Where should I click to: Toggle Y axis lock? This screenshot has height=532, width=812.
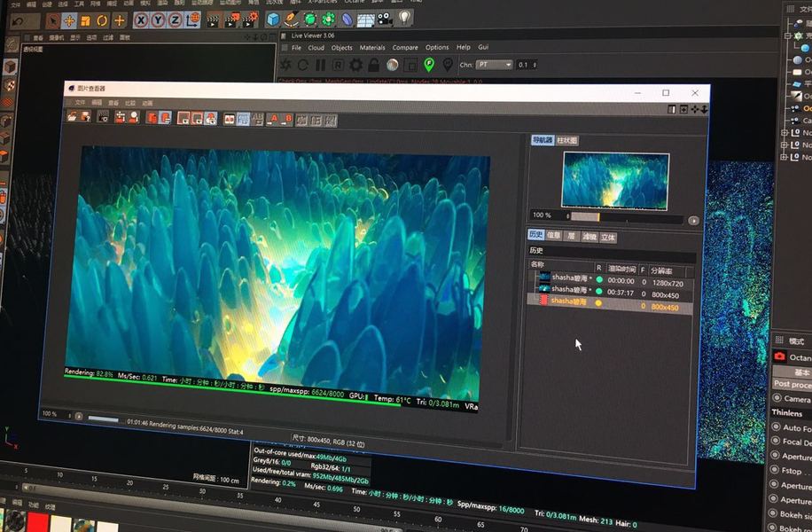click(x=158, y=20)
